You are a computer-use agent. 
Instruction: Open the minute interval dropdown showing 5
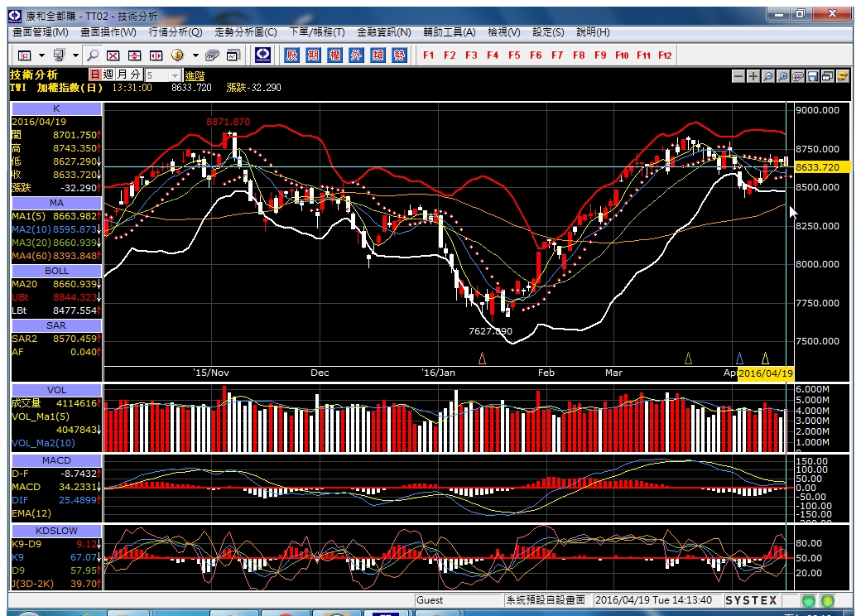click(176, 75)
